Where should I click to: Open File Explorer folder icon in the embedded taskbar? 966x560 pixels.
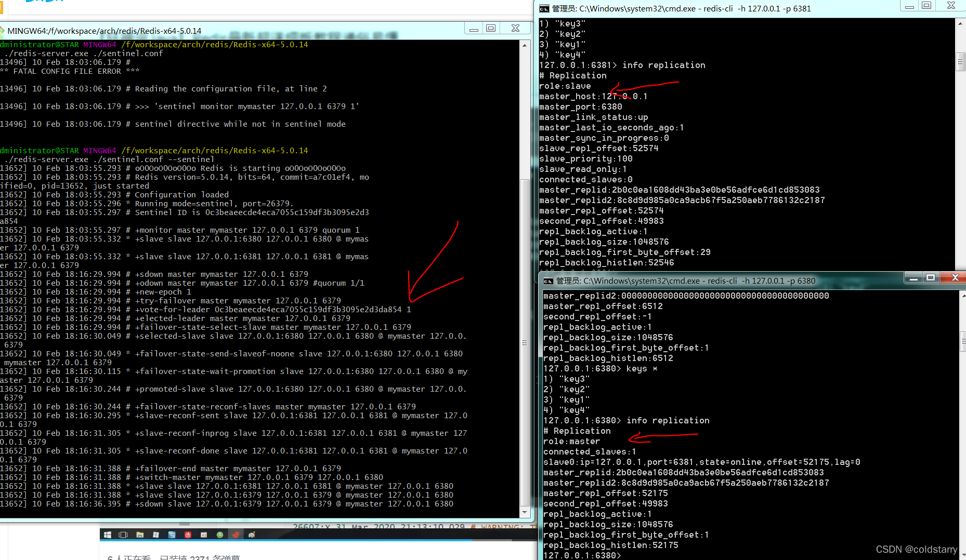pos(140,535)
